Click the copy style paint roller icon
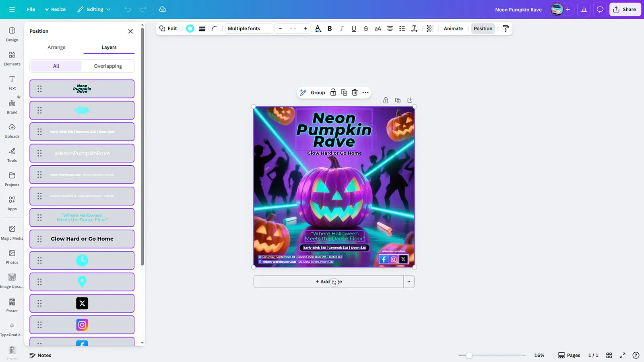This screenshot has width=644, height=362. [506, 29]
